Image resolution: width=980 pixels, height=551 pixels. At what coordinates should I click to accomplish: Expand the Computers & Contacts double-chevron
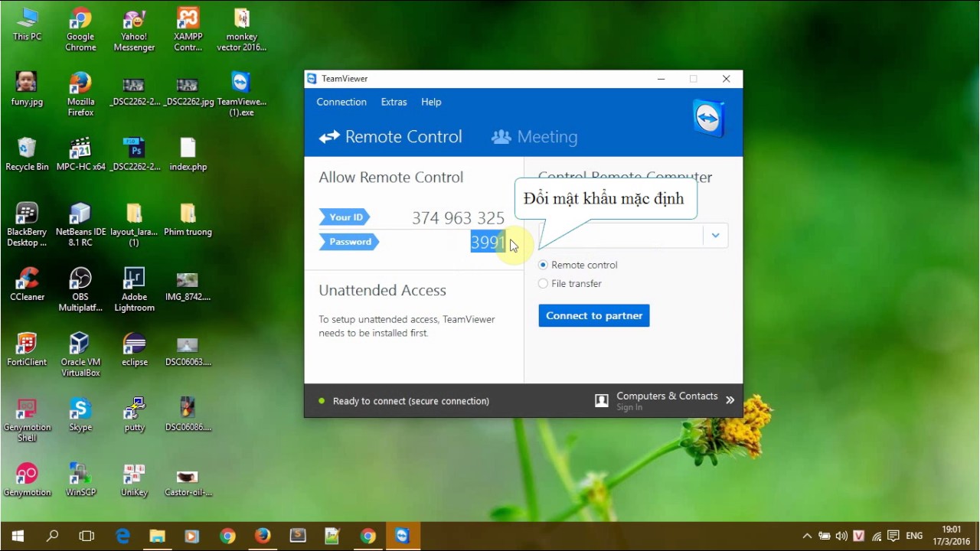pos(730,400)
